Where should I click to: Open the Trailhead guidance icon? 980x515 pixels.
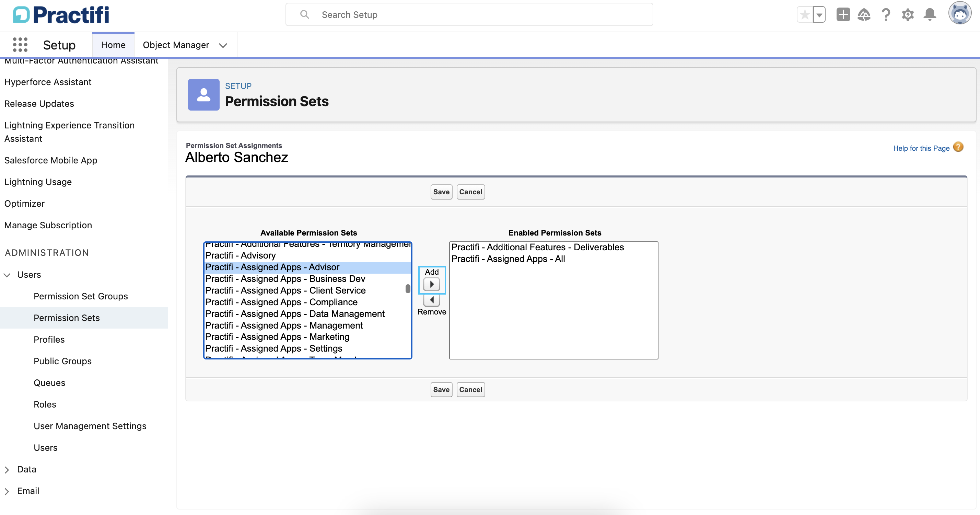point(864,15)
